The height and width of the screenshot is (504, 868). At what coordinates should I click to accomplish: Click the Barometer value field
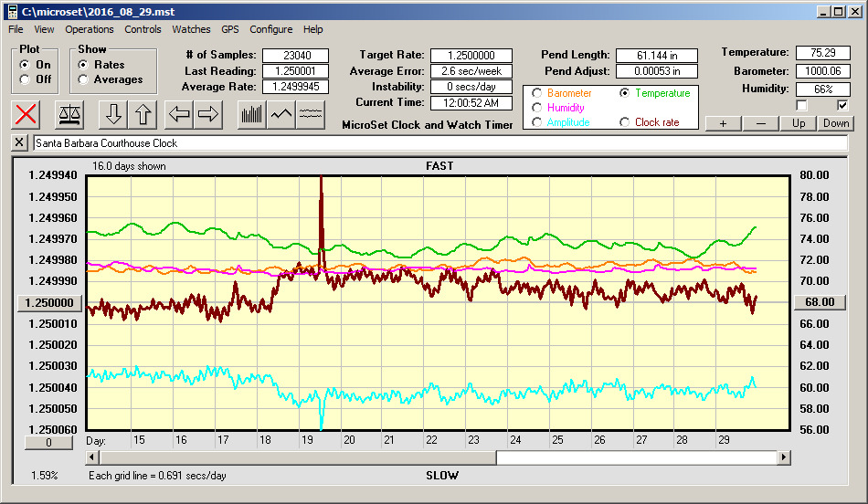(822, 71)
